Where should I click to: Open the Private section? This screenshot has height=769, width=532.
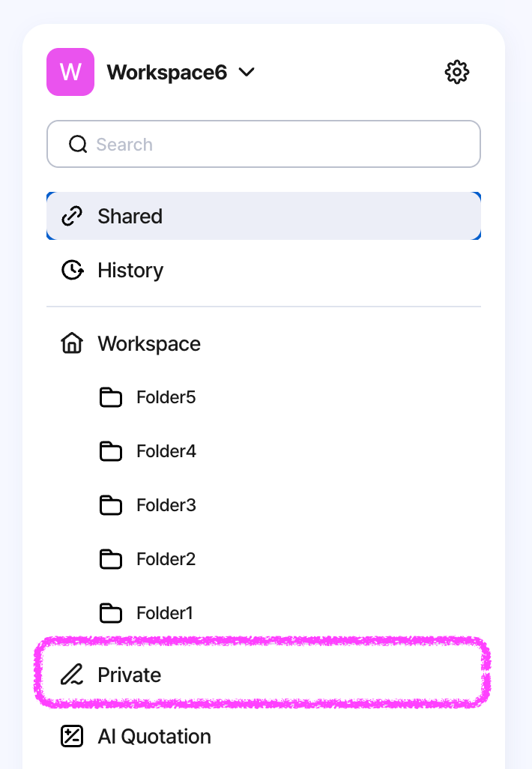(264, 675)
